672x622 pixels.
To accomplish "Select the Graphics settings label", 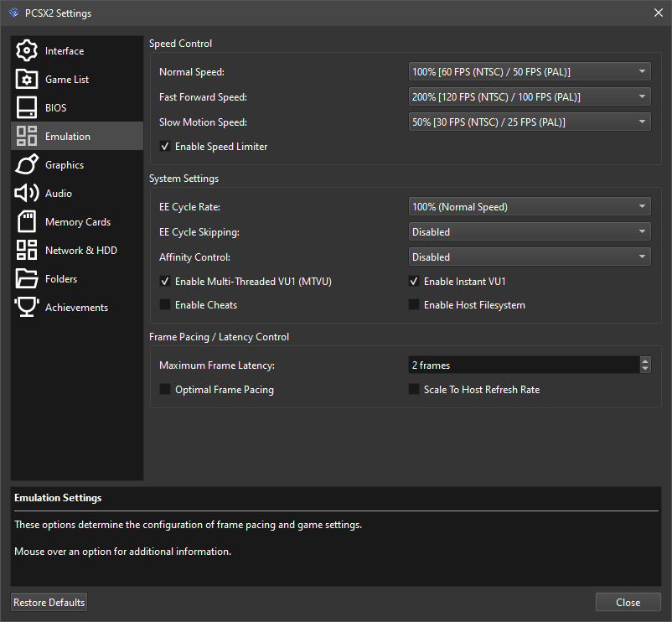I will click(65, 165).
